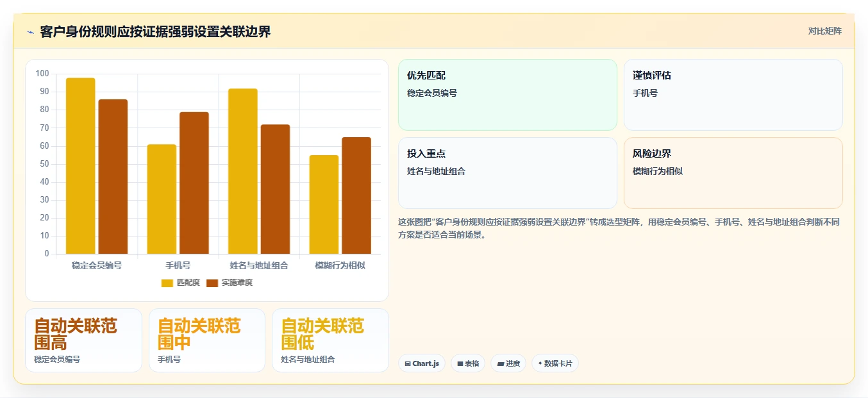Click the x-axis label 模糊行为相似
Viewport: 868px width, 398px height.
point(340,265)
